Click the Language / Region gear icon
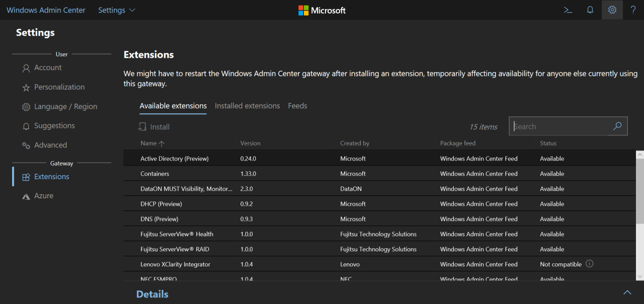 (x=26, y=107)
